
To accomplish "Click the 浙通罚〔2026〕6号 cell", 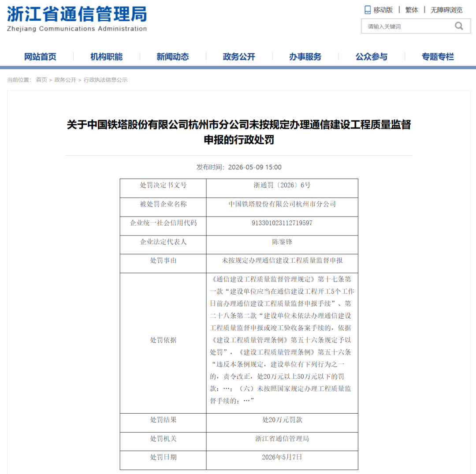I will coord(282,188).
